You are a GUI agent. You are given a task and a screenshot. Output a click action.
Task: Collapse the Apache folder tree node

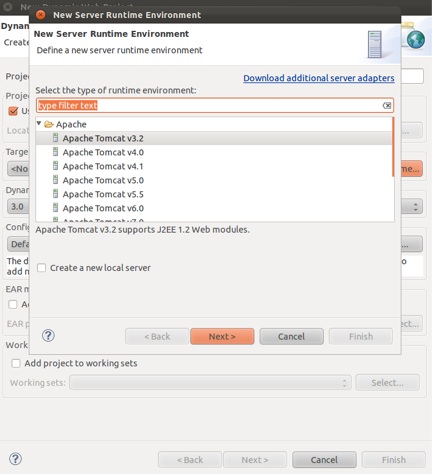[39, 124]
